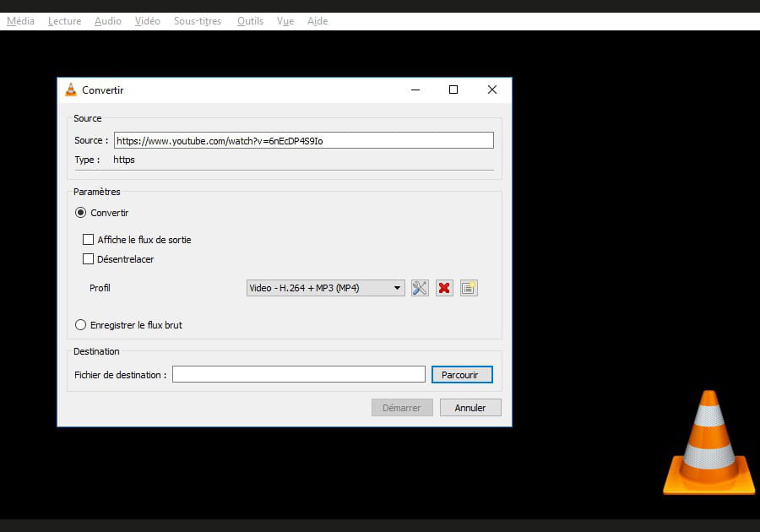Click the Fichier de destination text field
The height and width of the screenshot is (532, 760).
click(298, 374)
